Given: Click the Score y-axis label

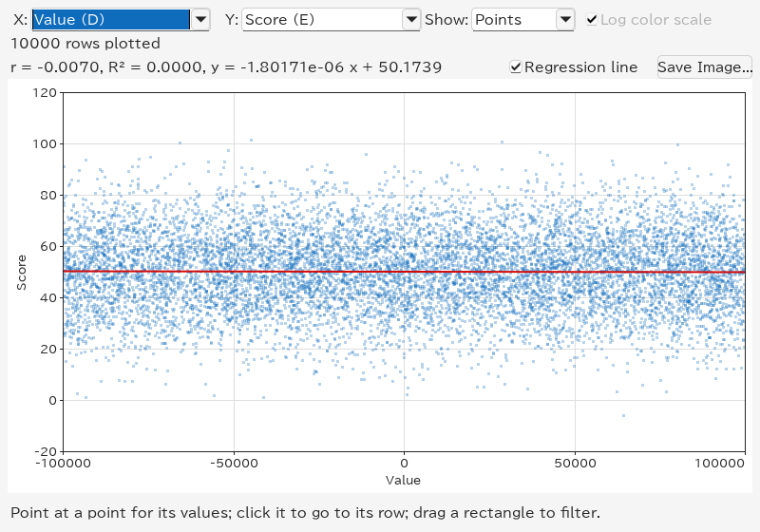Looking at the screenshot, I should (x=21, y=273).
